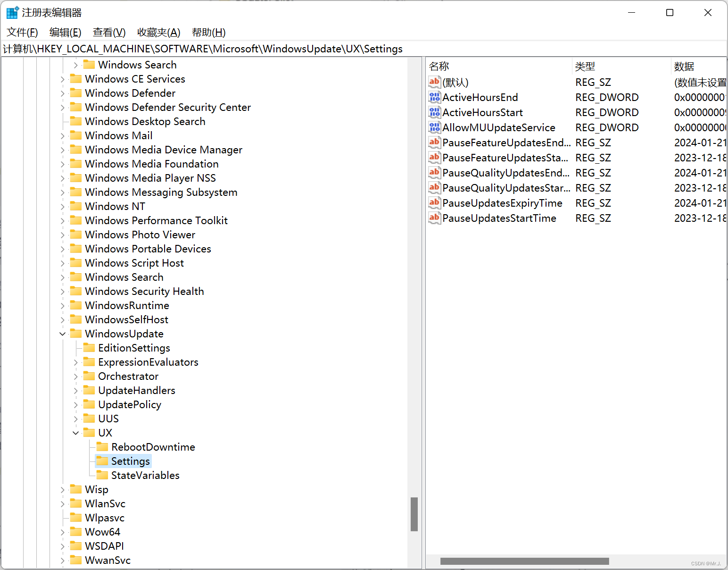Screen dimensions: 728x570
Task: Click the tree pane vertical scrollbar thumb
Action: pos(414,514)
